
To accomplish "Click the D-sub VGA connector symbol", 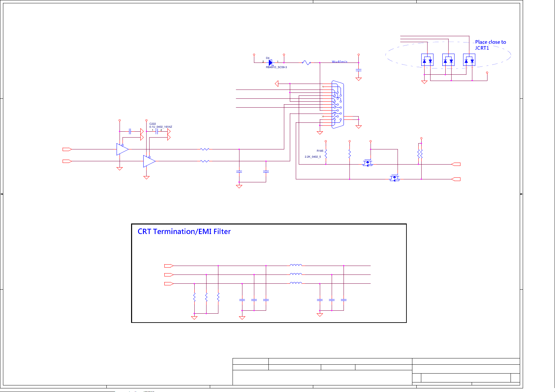I will pyautogui.click(x=338, y=104).
